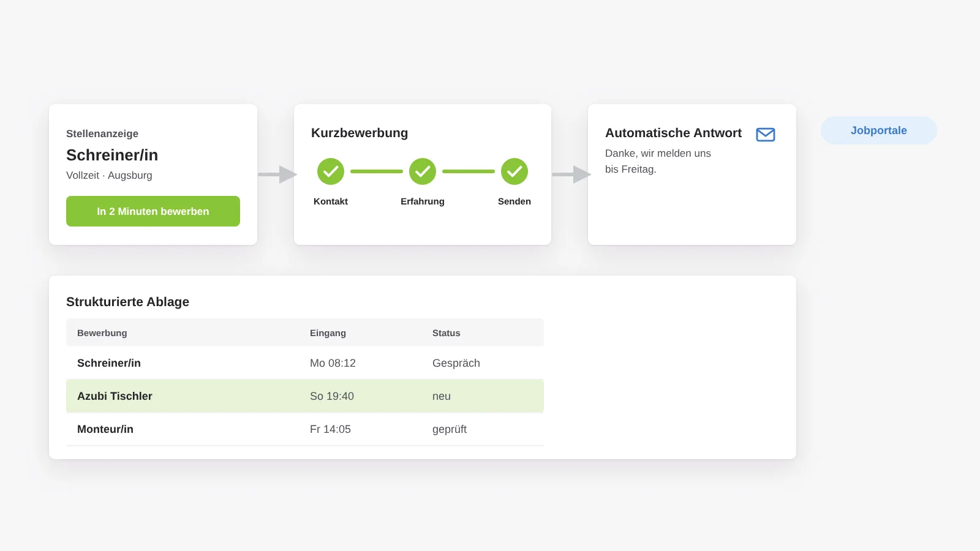The height and width of the screenshot is (551, 980).
Task: Click the Mo 08:12 cell
Action: coord(333,363)
